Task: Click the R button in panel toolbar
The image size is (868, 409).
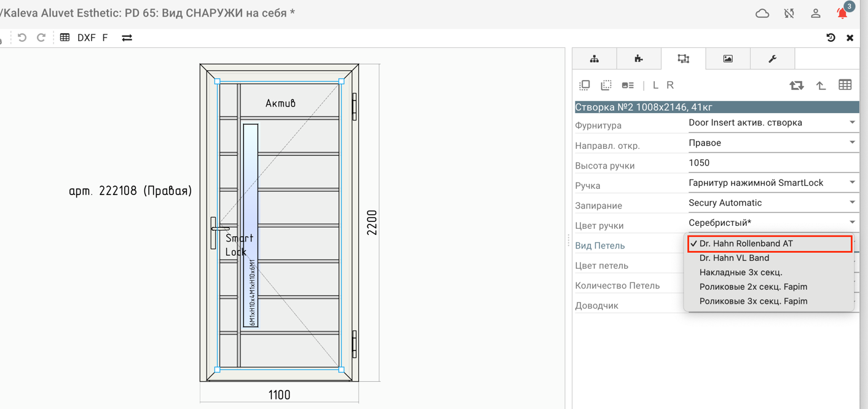Action: (x=670, y=85)
